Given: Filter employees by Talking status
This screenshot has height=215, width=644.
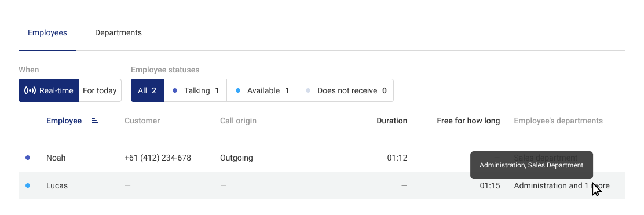Looking at the screenshot, I should click(x=196, y=90).
